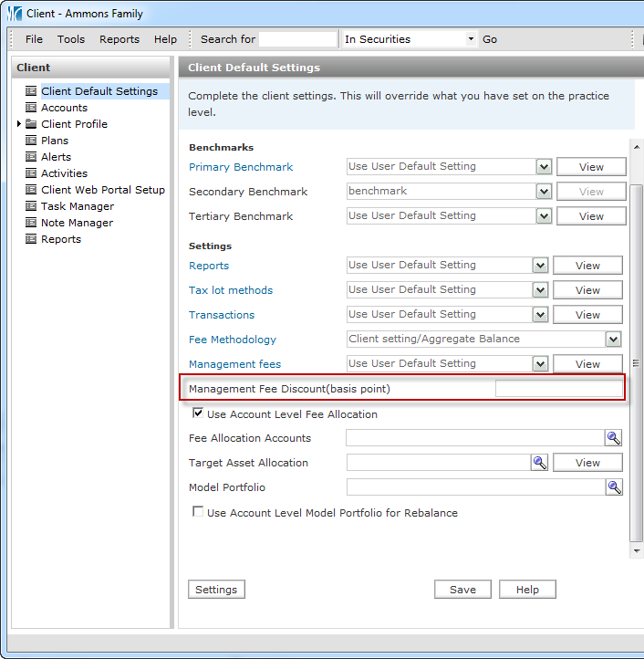
Task: Expand the Client Profile tree node
Action: pyautogui.click(x=19, y=124)
